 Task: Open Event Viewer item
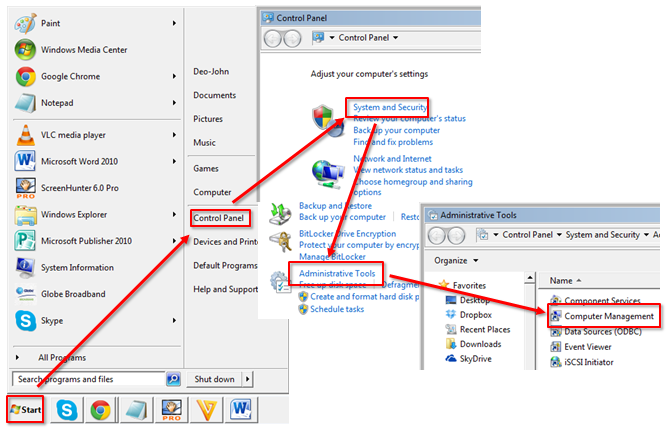point(588,347)
